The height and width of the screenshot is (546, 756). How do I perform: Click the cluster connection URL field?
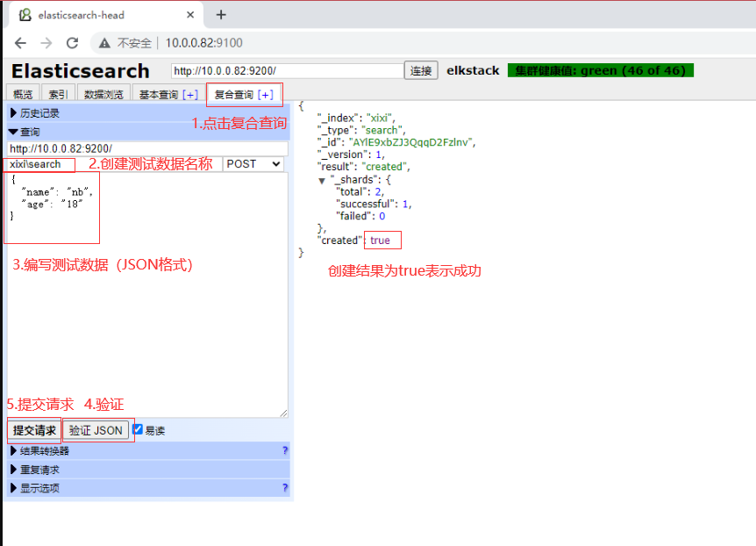(x=288, y=71)
